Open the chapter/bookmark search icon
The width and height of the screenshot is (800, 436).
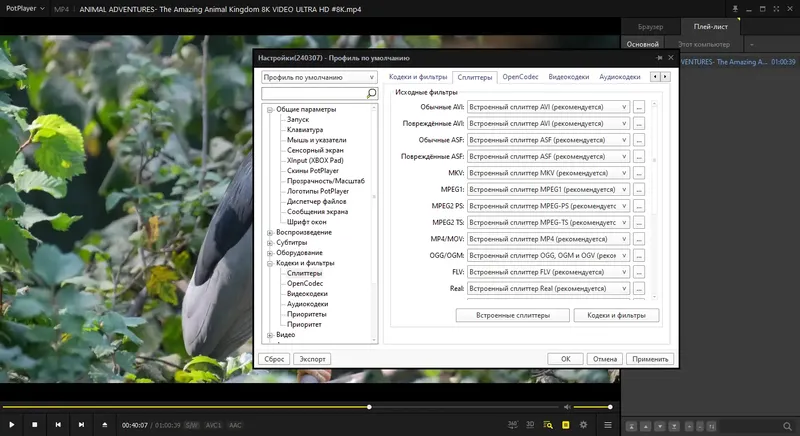click(548, 424)
